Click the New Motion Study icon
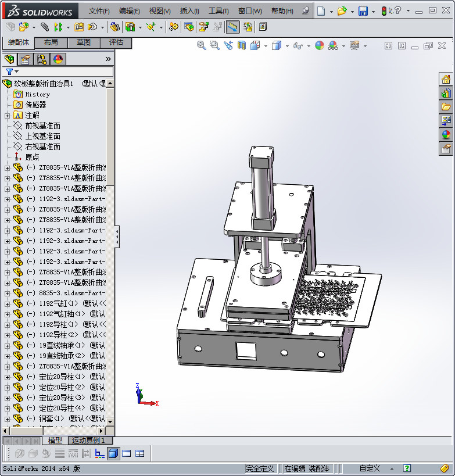Viewport: 455px width, 476px height. (174, 27)
